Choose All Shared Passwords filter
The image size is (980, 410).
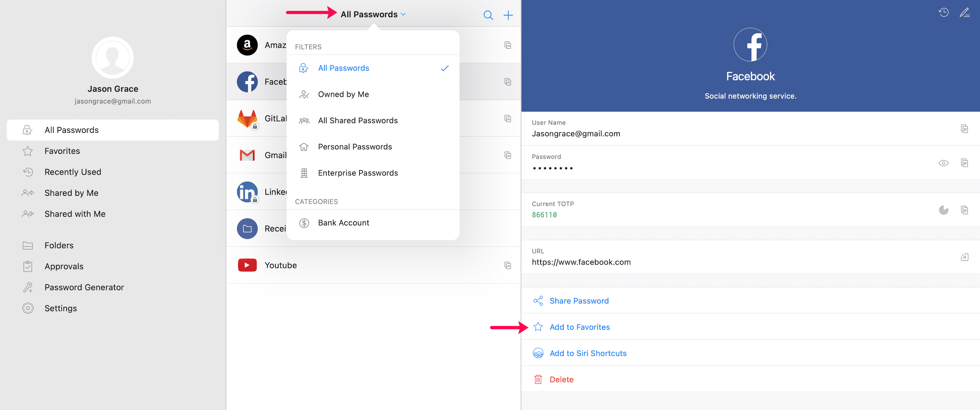point(373,121)
